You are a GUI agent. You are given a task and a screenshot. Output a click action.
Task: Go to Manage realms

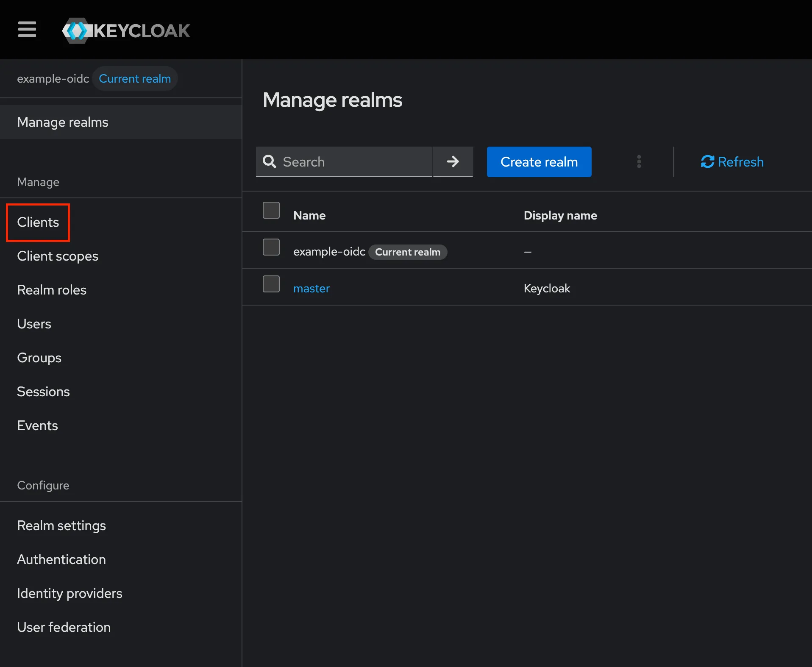(62, 122)
